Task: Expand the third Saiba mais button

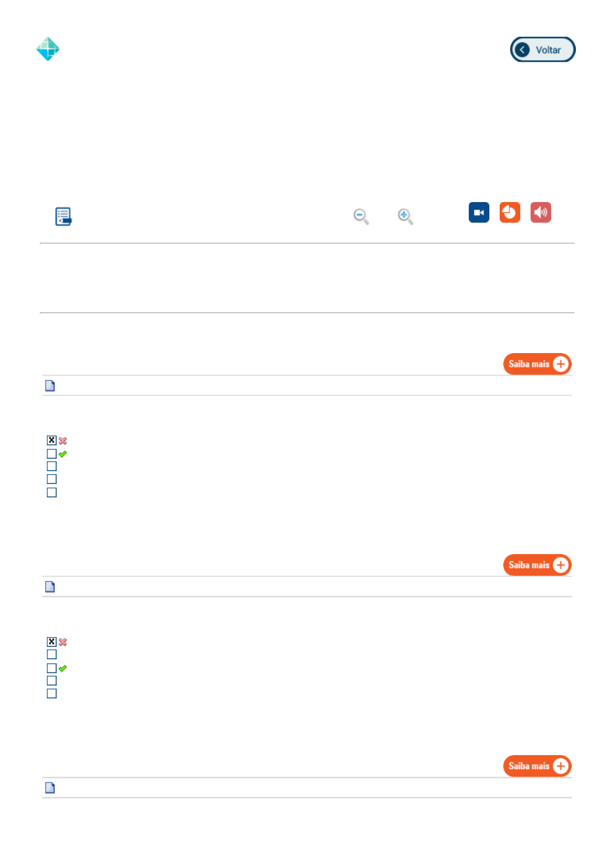Action: pos(537,766)
